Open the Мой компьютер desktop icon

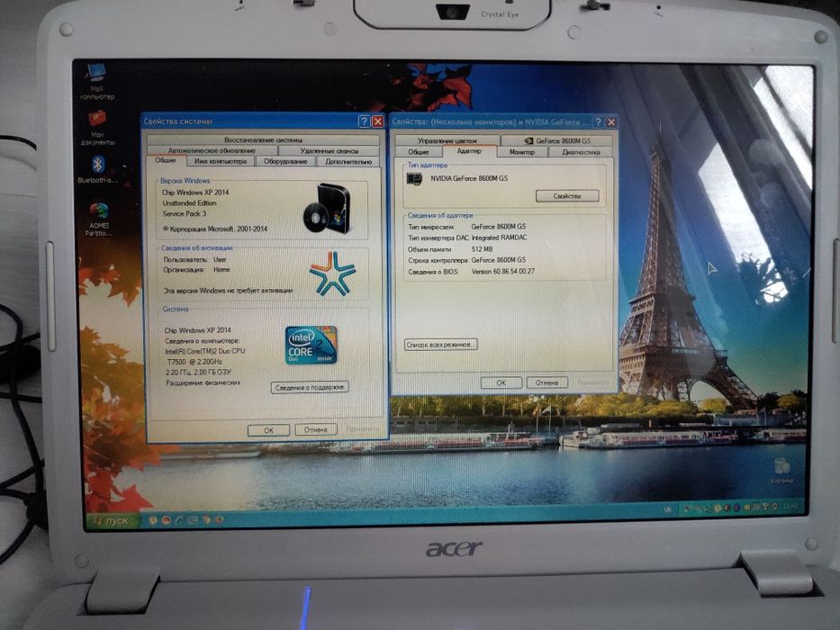click(x=97, y=81)
